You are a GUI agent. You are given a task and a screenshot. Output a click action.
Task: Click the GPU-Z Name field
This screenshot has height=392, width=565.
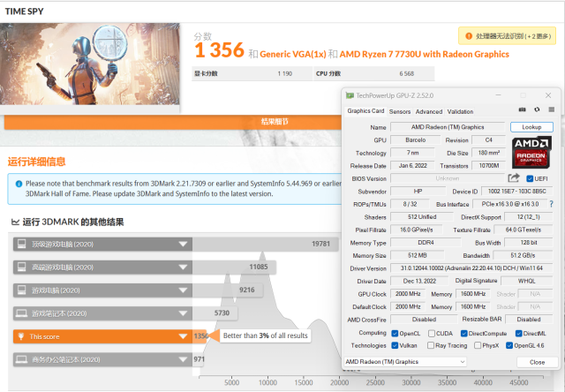(448, 127)
